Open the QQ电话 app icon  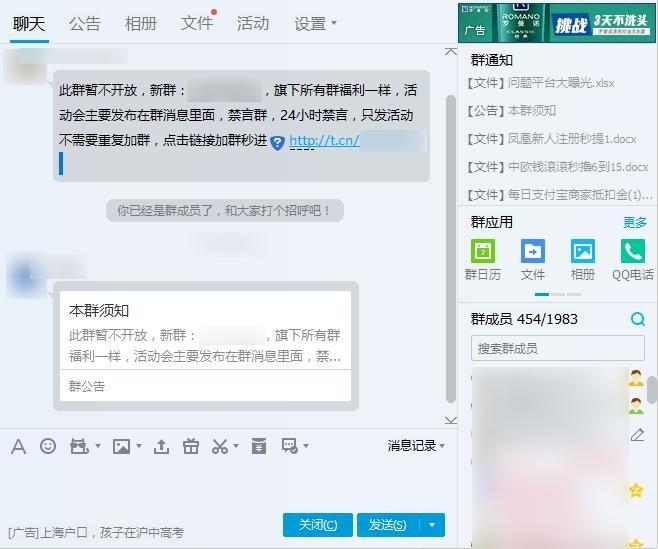[x=633, y=260]
